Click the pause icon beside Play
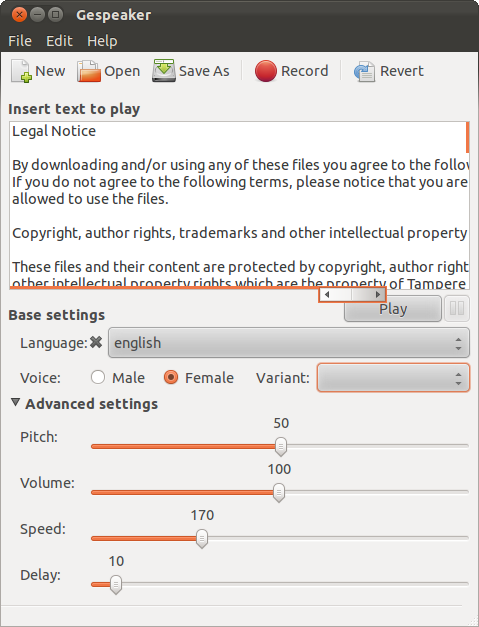 click(457, 308)
